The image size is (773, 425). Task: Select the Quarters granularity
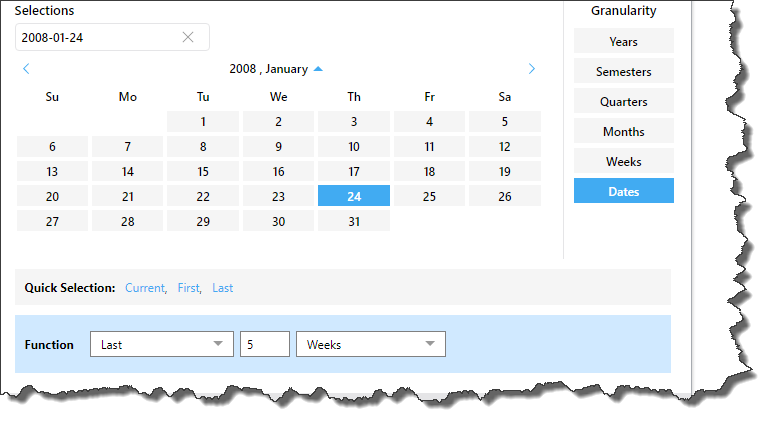point(623,101)
